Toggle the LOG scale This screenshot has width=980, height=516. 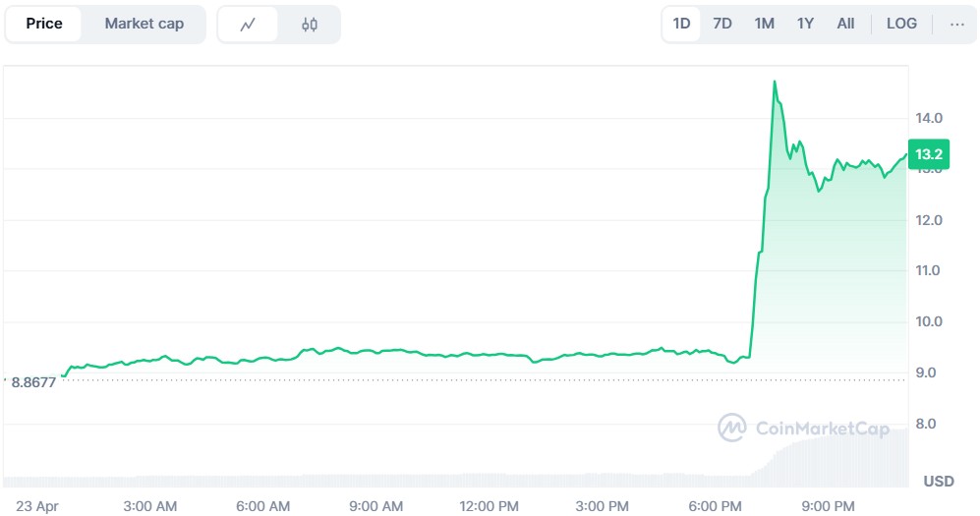[x=901, y=24]
